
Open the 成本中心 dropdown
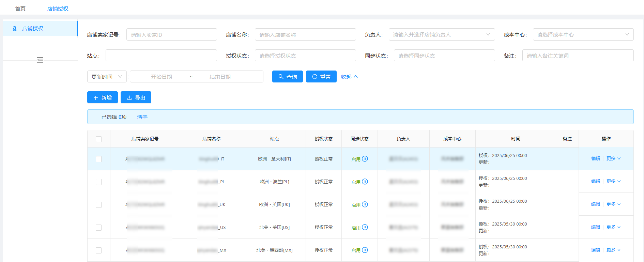point(583,34)
